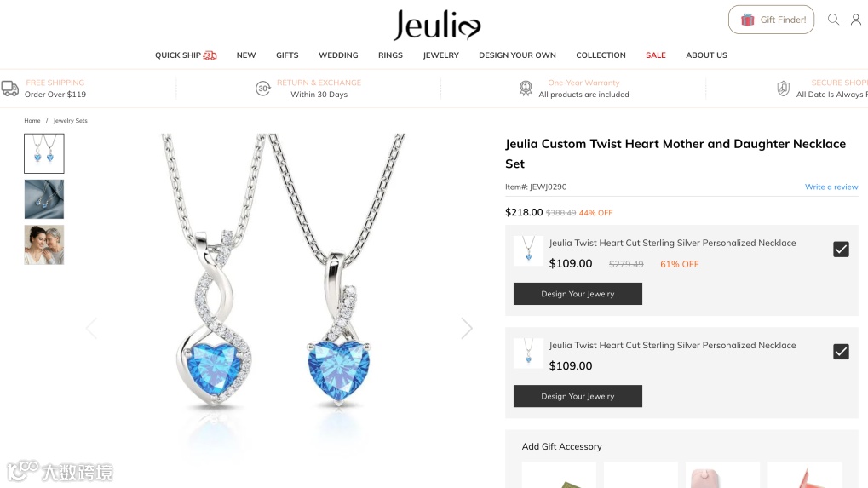868x488 pixels.
Task: Click the Write a review link
Action: pos(831,187)
